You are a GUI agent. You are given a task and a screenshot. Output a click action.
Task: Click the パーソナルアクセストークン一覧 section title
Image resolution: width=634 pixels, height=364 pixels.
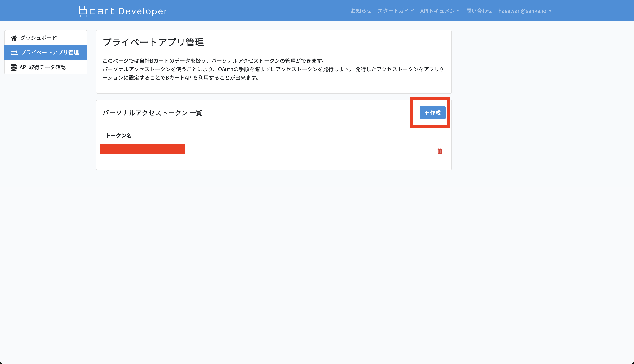(x=152, y=113)
